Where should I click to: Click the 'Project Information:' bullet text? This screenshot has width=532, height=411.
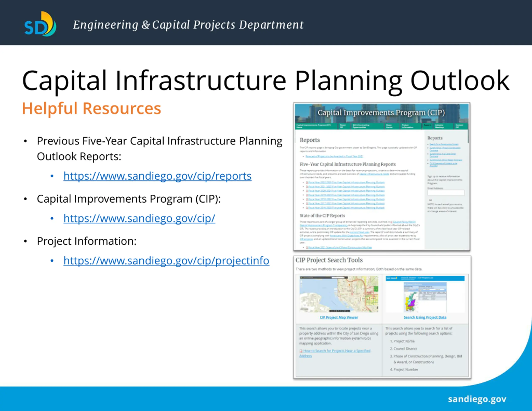coord(87,241)
